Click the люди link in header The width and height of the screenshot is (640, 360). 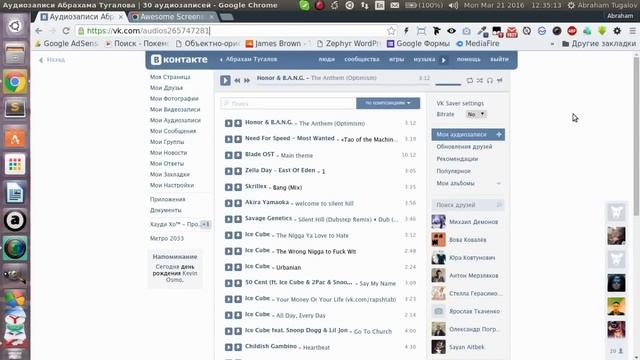(x=327, y=59)
